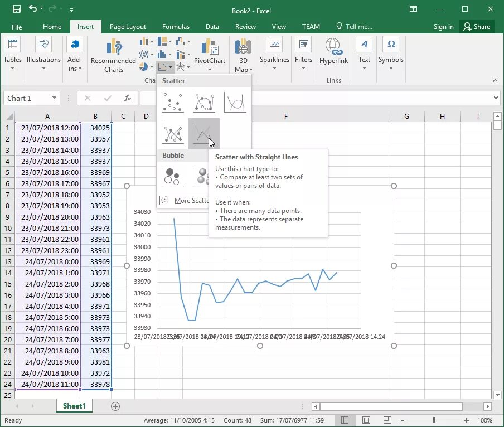Open the Pie chart dropdown arrow
This screenshot has width=504, height=427.
(152, 67)
